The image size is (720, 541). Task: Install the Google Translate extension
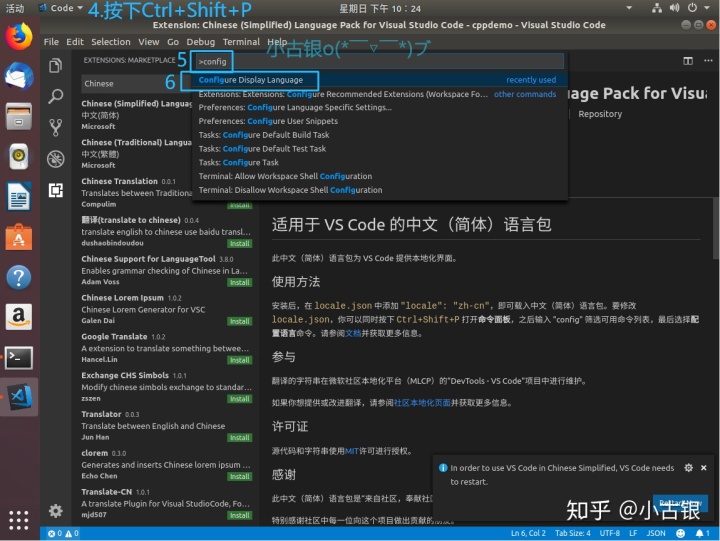click(x=240, y=360)
